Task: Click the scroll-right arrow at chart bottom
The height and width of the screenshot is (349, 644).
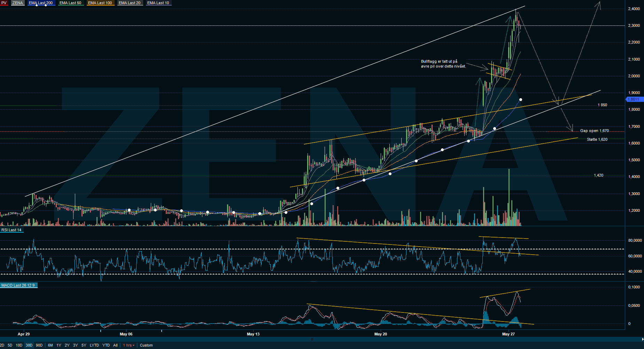Action: point(642,339)
